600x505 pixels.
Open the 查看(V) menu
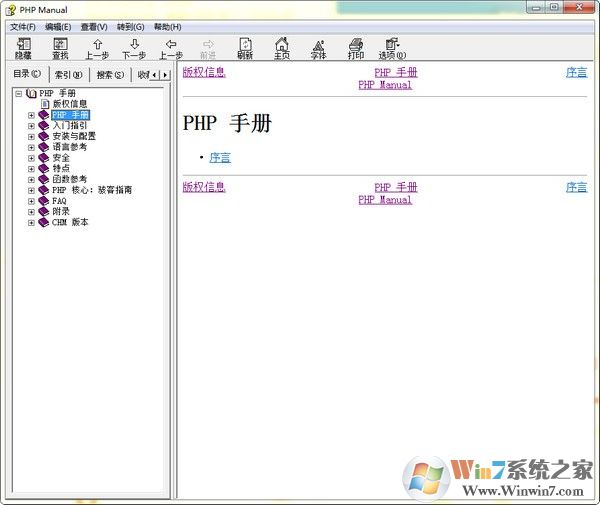click(x=94, y=27)
